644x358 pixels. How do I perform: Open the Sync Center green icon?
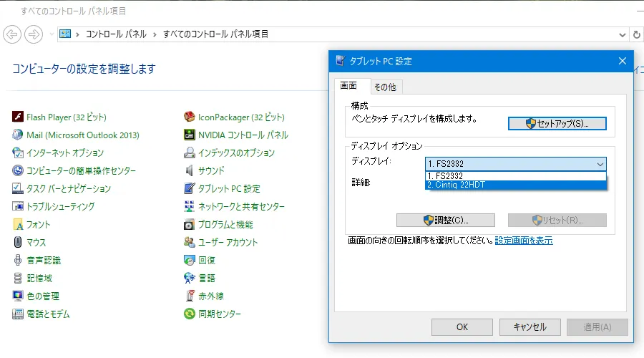(x=190, y=314)
